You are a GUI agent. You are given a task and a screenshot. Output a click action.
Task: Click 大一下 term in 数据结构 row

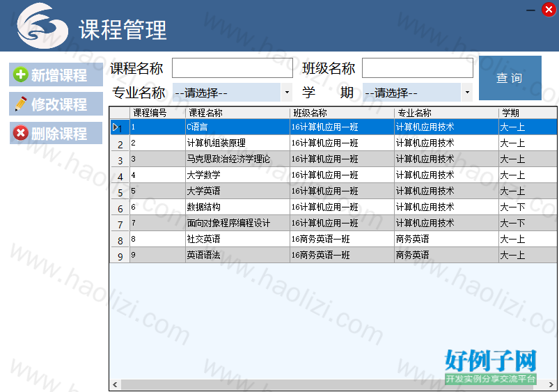click(x=528, y=207)
